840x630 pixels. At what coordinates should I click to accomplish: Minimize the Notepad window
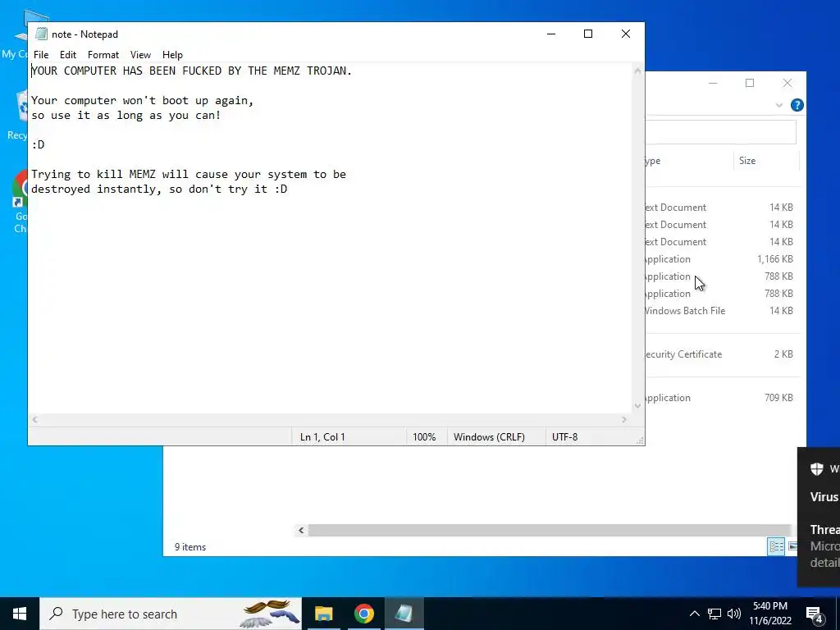pos(551,34)
